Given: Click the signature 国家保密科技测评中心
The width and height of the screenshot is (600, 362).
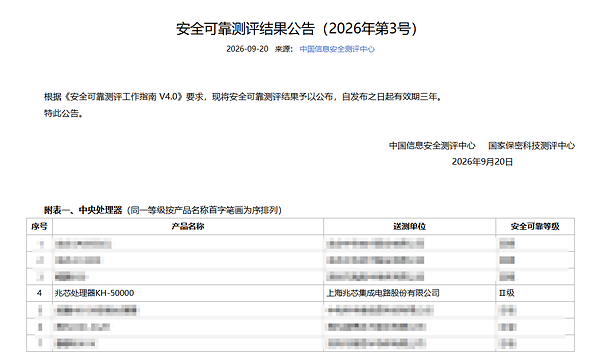Looking at the screenshot, I should coord(532,145).
